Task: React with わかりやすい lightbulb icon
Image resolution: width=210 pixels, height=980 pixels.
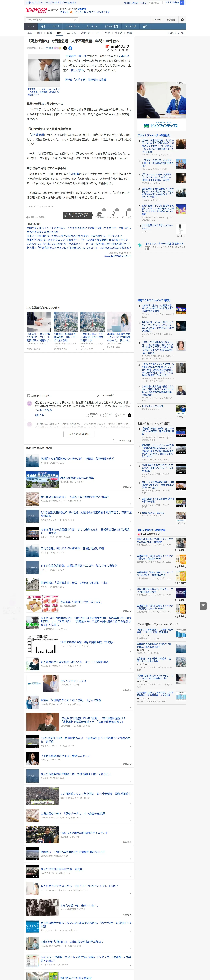Action: pos(113,214)
